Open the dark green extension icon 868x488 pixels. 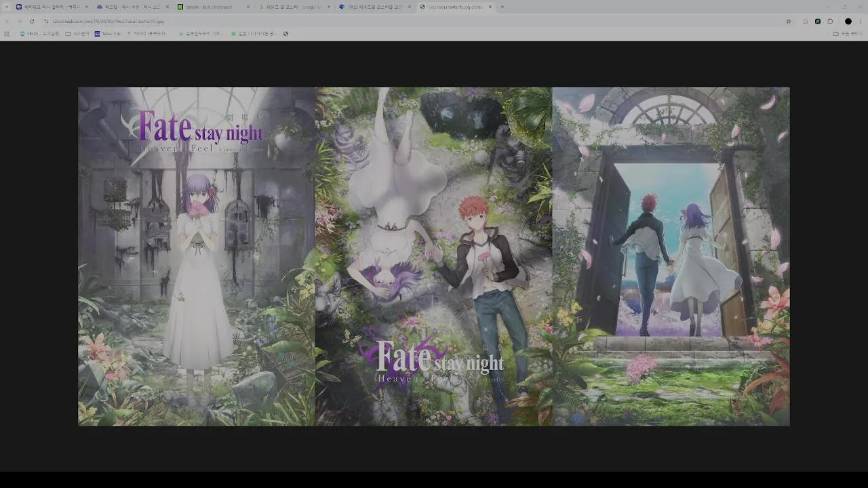pyautogui.click(x=818, y=21)
